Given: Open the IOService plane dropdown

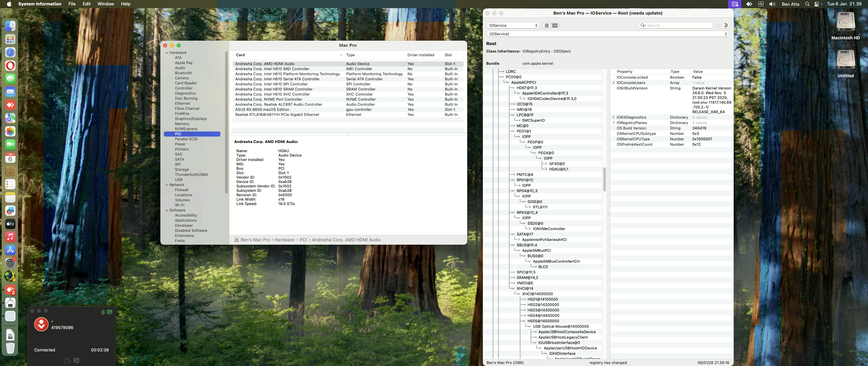Looking at the screenshot, I should pyautogui.click(x=513, y=25).
